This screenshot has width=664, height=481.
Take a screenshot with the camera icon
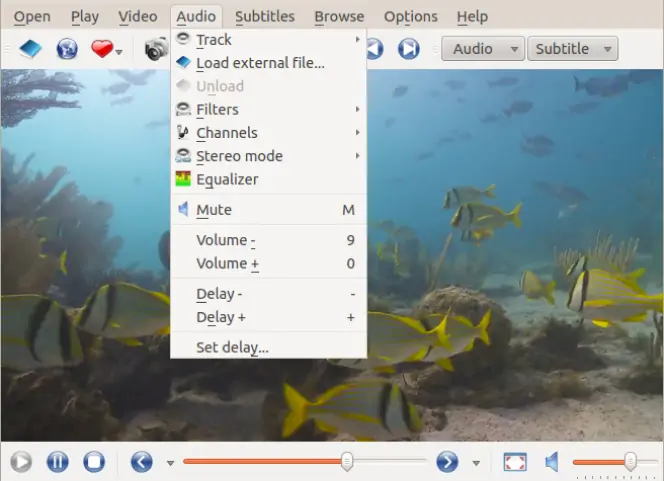click(x=156, y=49)
